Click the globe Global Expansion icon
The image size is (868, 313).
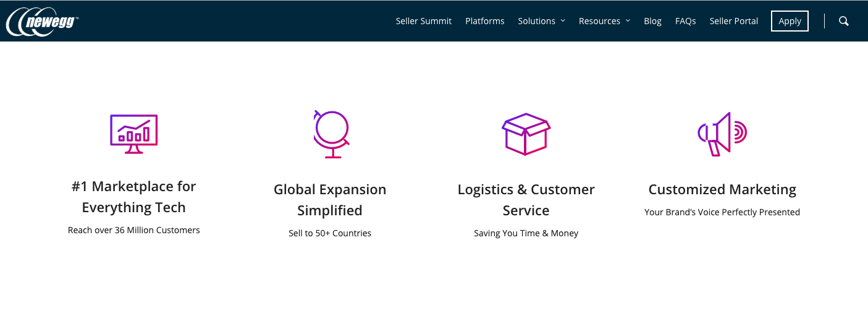click(x=331, y=134)
